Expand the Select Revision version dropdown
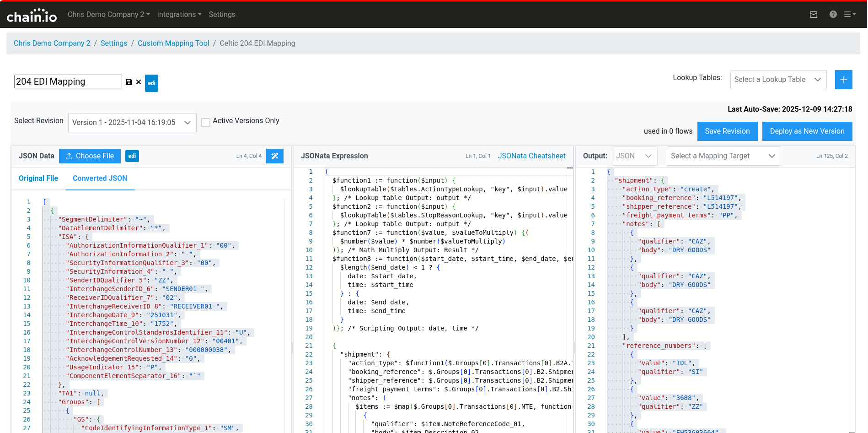 point(132,123)
